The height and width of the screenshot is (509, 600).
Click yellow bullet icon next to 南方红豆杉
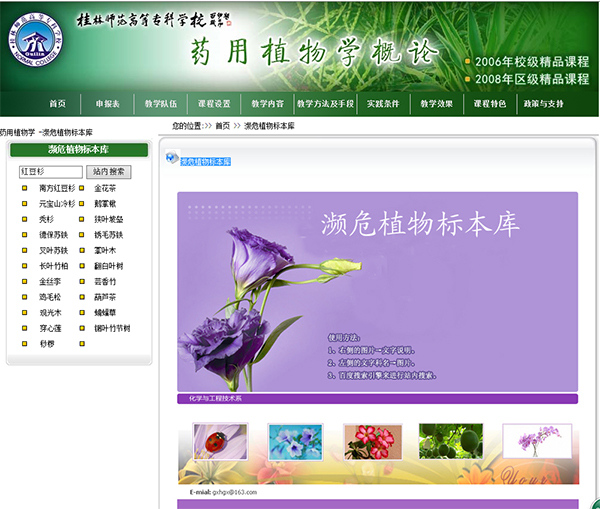26,188
